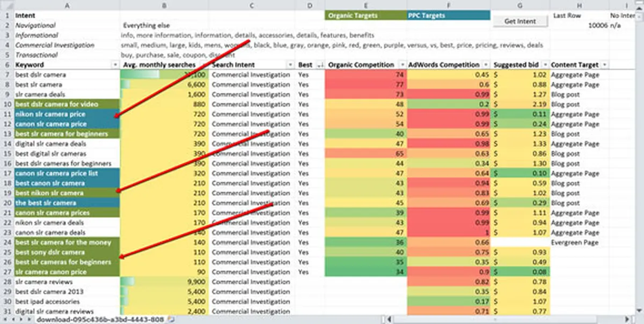Viewport: 644px width, 324px height.
Task: Select the 'slr camera canon price' cell
Action: click(x=67, y=272)
